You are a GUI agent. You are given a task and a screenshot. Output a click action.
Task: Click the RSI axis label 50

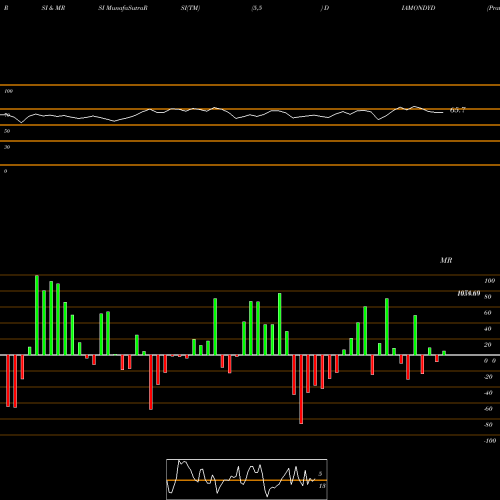(7, 131)
